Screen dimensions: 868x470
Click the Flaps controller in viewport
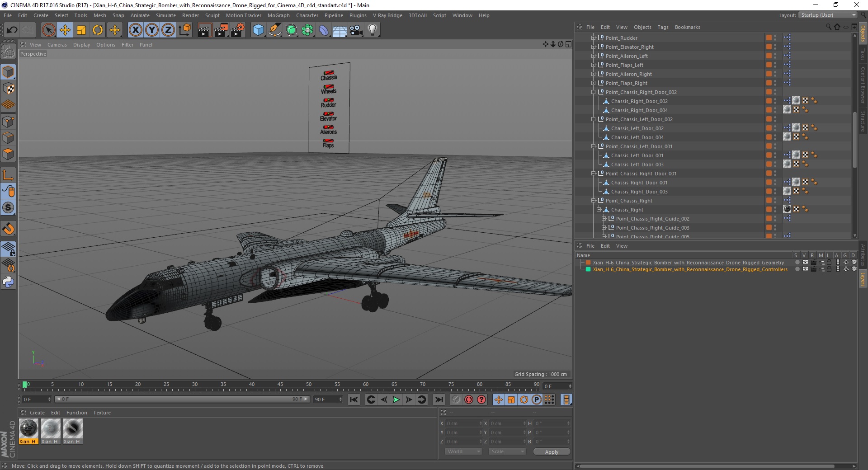[x=328, y=143]
